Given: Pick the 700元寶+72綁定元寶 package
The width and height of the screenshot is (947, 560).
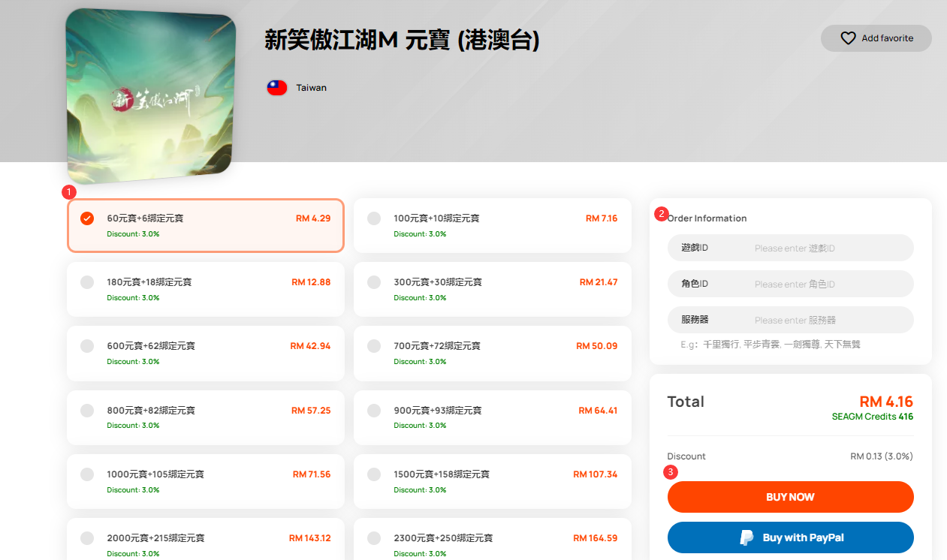Looking at the screenshot, I should 492,353.
